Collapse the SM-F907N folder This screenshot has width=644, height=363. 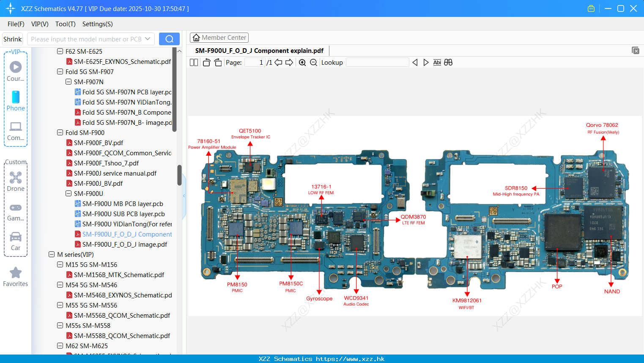click(68, 82)
